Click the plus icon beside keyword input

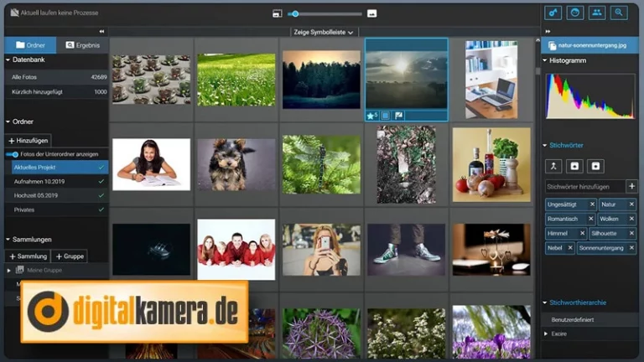[631, 186]
